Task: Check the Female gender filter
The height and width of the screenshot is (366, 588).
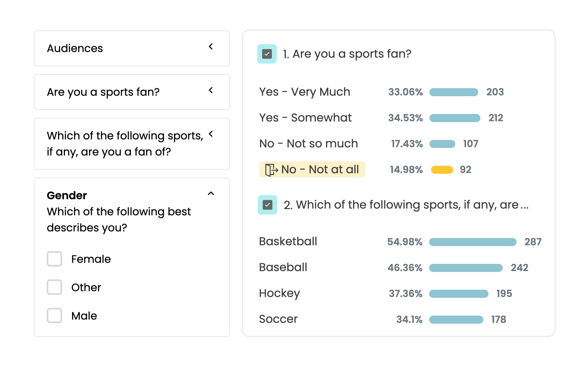Action: tap(54, 259)
